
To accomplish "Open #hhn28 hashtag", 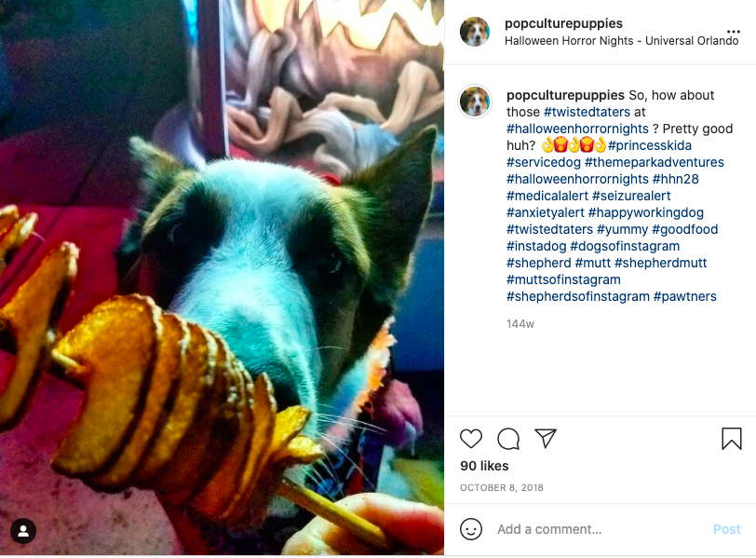I will (675, 179).
